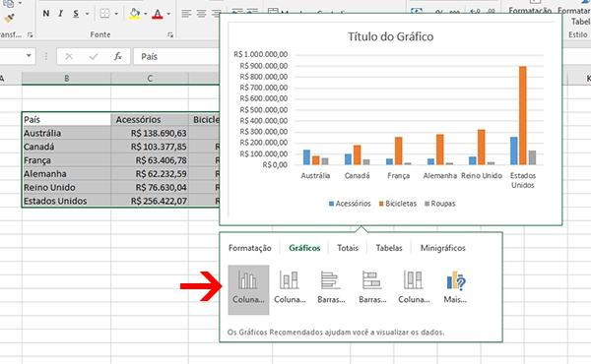Click the formula bar showing País
Screen dimensions: 591x364
(x=176, y=56)
